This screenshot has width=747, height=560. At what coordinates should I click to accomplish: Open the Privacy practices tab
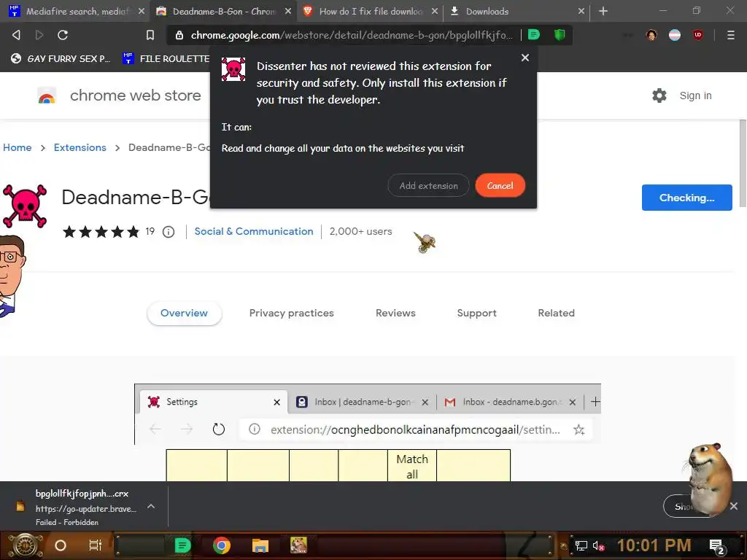[x=292, y=313]
